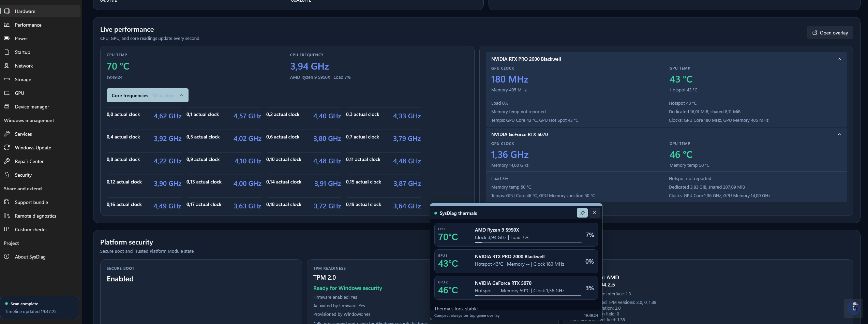Open the GPU page
The image size is (868, 324).
(x=41, y=93)
